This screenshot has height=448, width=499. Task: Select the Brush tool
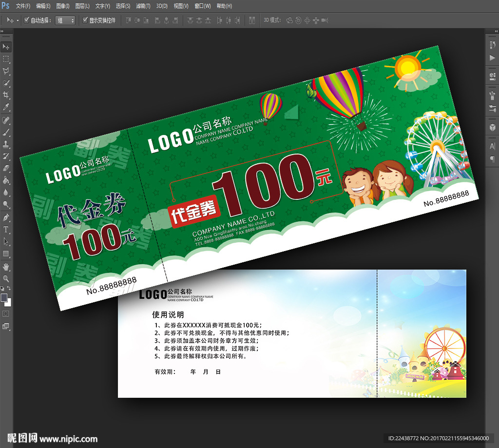point(6,133)
